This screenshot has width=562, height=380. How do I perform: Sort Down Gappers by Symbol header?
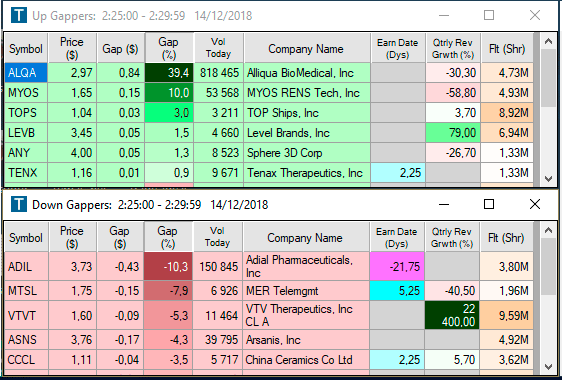click(x=26, y=237)
